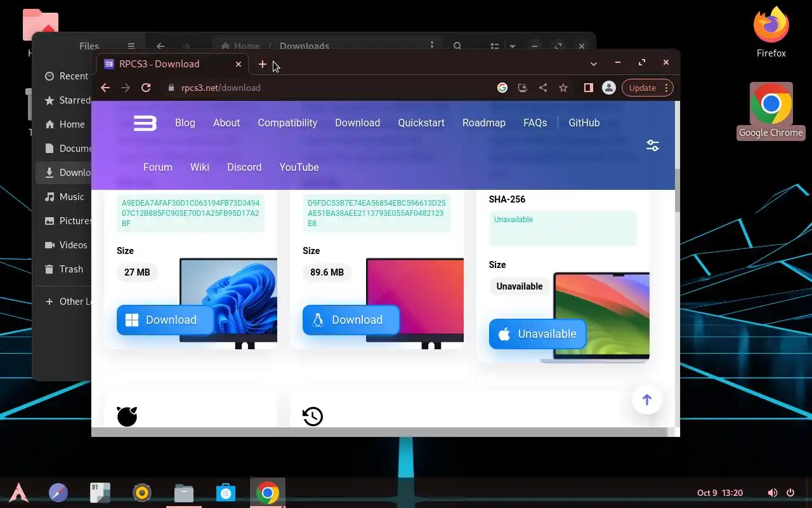Click the Windows Download button
Viewport: 812px width, 508px height.
[165, 320]
